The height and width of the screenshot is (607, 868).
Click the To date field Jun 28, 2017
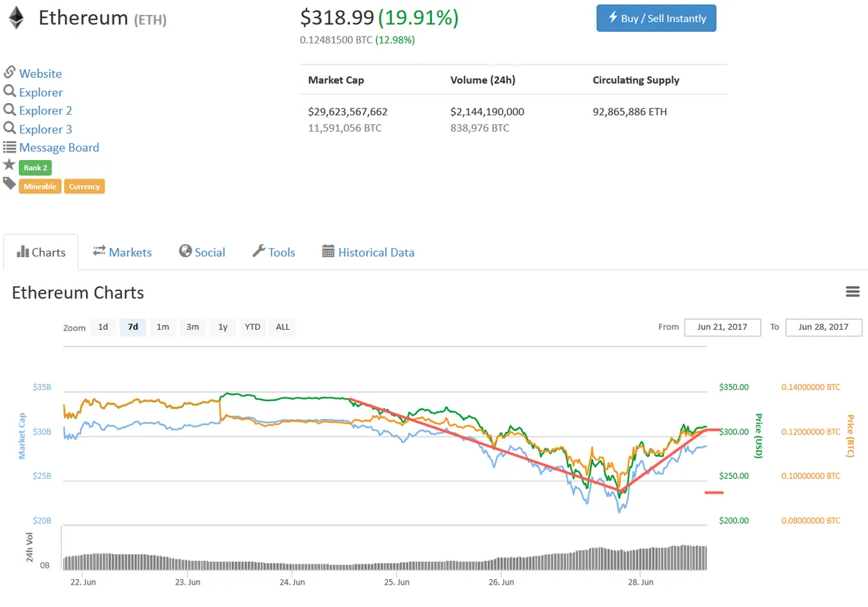[x=824, y=327]
